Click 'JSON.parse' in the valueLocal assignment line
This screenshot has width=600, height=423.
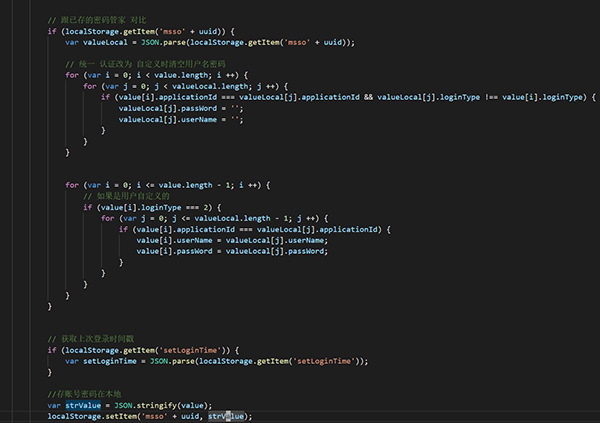click(163, 42)
